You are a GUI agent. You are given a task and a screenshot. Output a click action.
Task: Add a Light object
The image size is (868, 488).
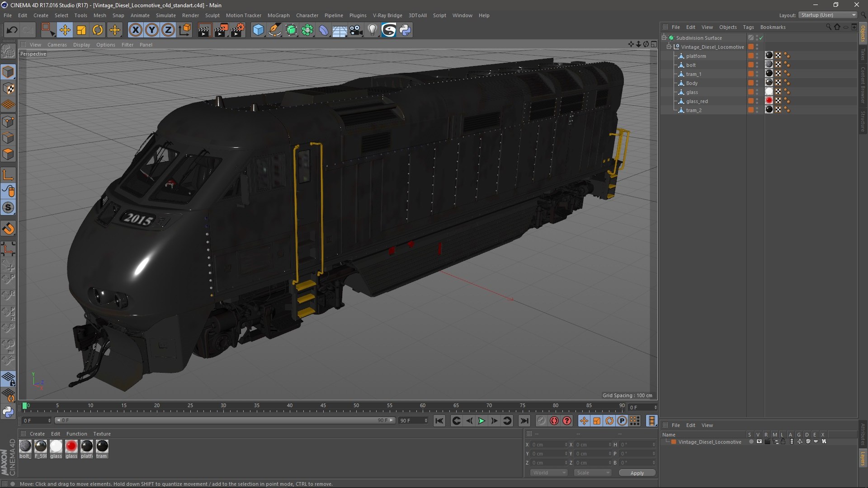coord(373,30)
